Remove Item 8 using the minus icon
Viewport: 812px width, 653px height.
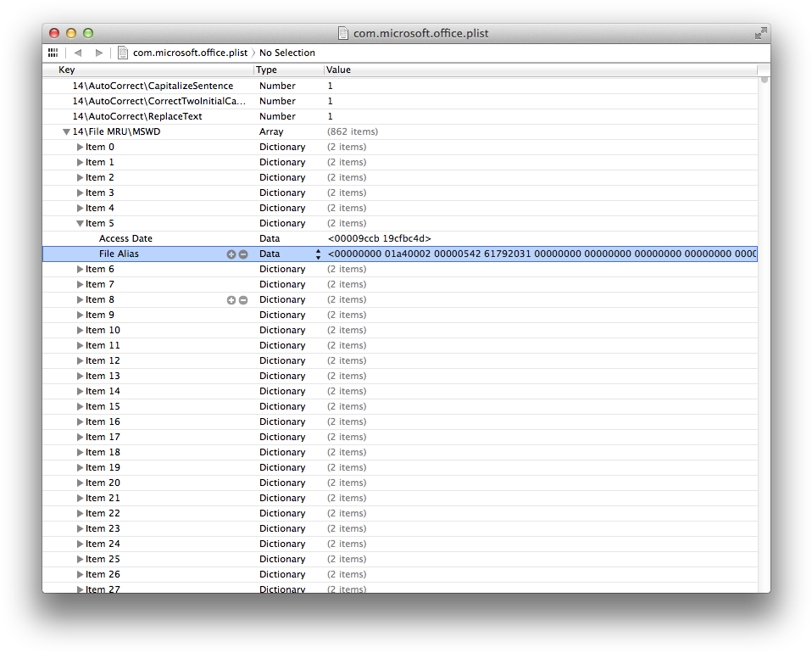tap(243, 300)
